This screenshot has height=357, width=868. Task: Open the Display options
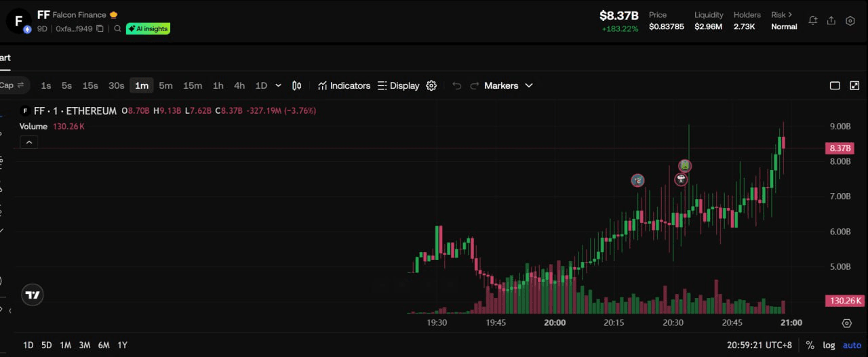[x=399, y=85]
